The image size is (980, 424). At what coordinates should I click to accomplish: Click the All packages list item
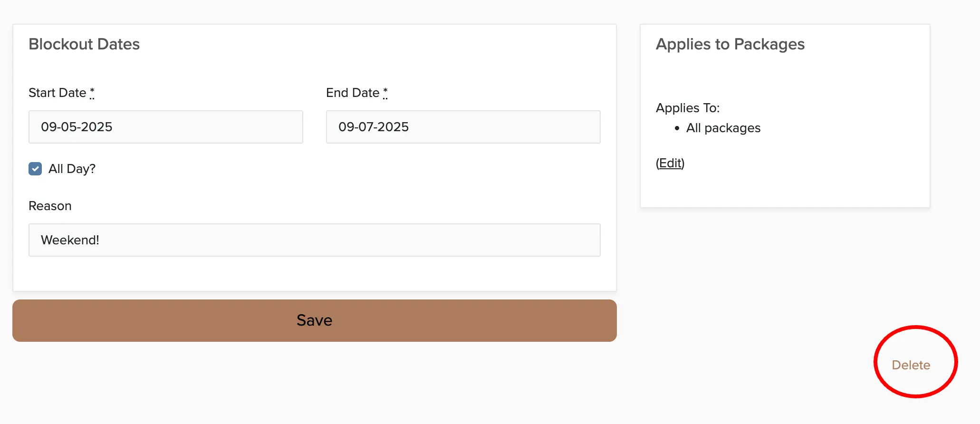723,128
